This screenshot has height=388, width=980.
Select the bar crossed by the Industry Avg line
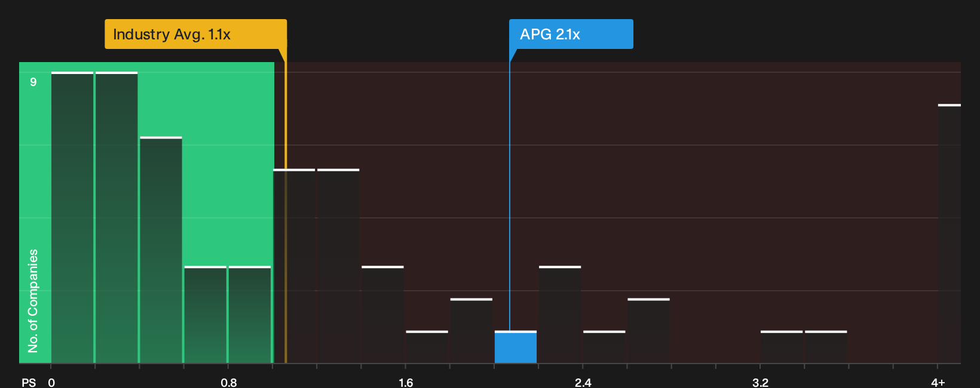[x=294, y=266]
